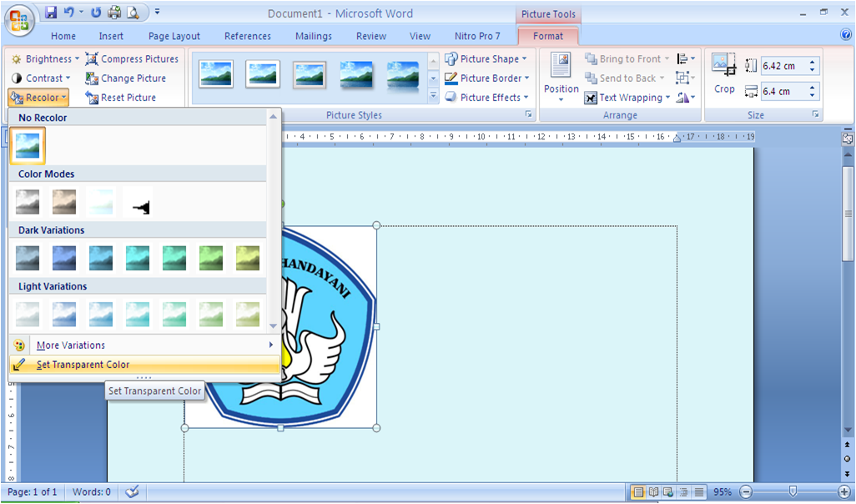856x504 pixels.
Task: Open Text Wrapping dropdown
Action: pos(627,98)
